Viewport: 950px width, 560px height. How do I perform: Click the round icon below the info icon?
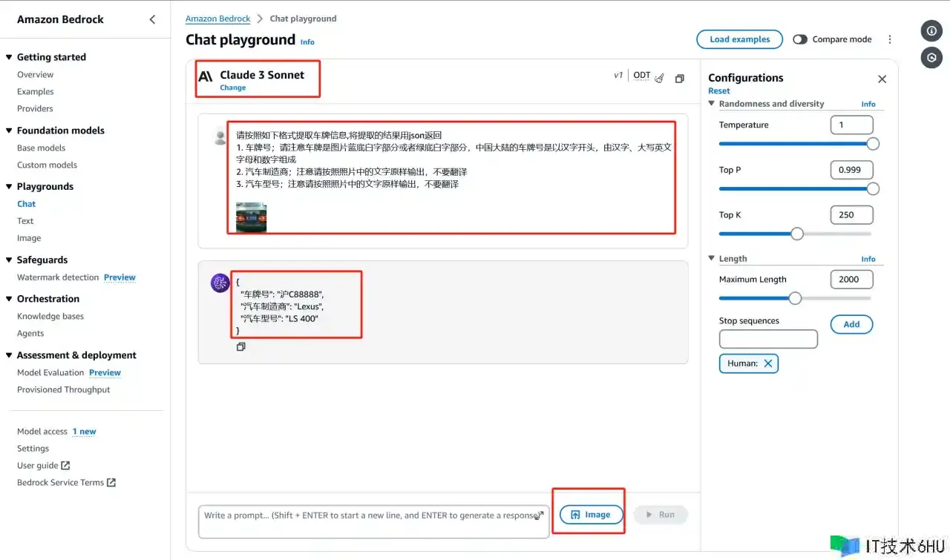tap(931, 58)
